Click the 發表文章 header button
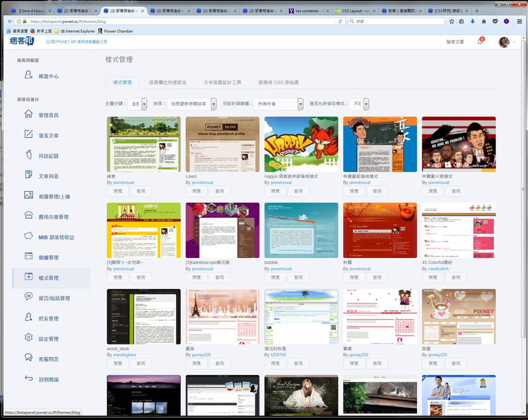This screenshot has height=420, width=528. tap(455, 42)
